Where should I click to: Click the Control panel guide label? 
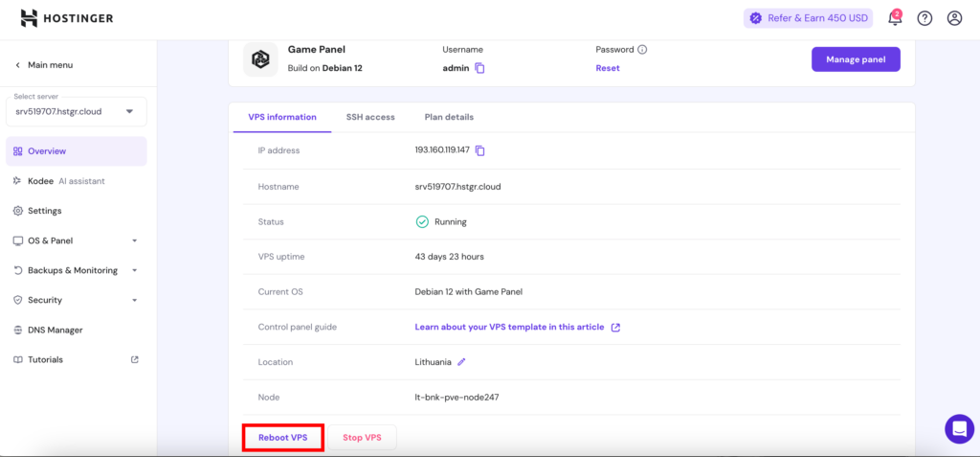[298, 328]
